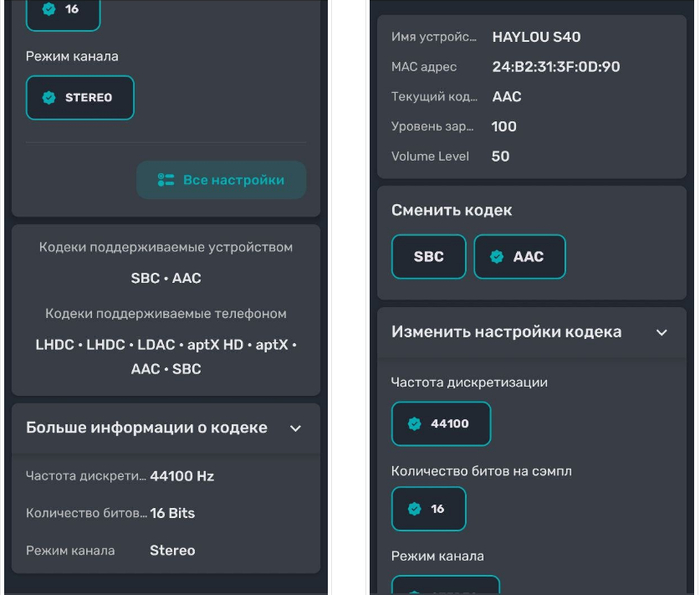Select the AAC codec option
This screenshot has height=595, width=700.
pyautogui.click(x=519, y=257)
